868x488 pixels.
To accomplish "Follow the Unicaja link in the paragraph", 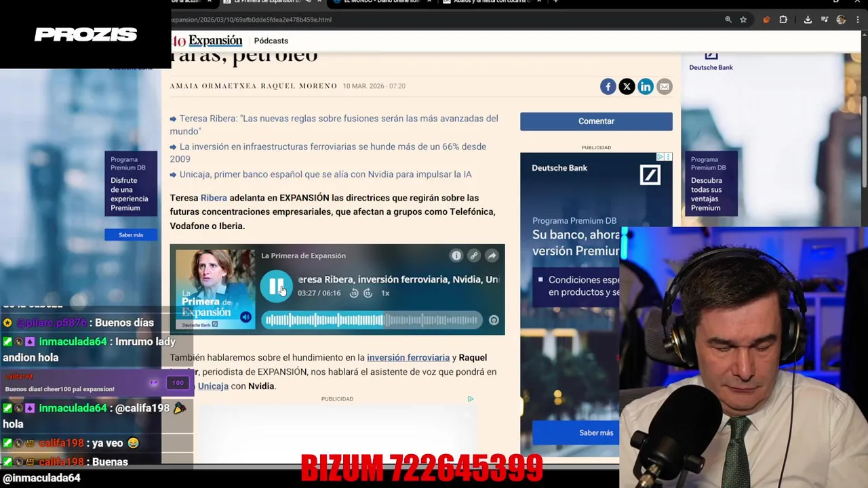I will (x=213, y=386).
